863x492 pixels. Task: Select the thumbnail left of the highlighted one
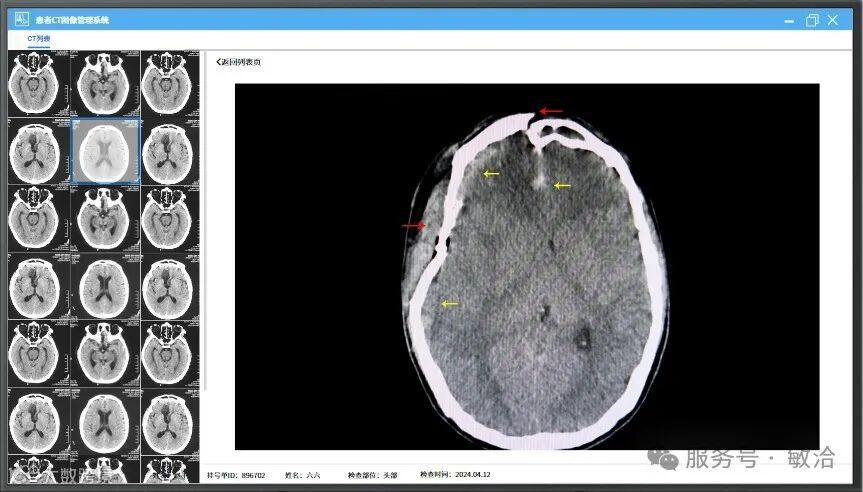tap(39, 151)
